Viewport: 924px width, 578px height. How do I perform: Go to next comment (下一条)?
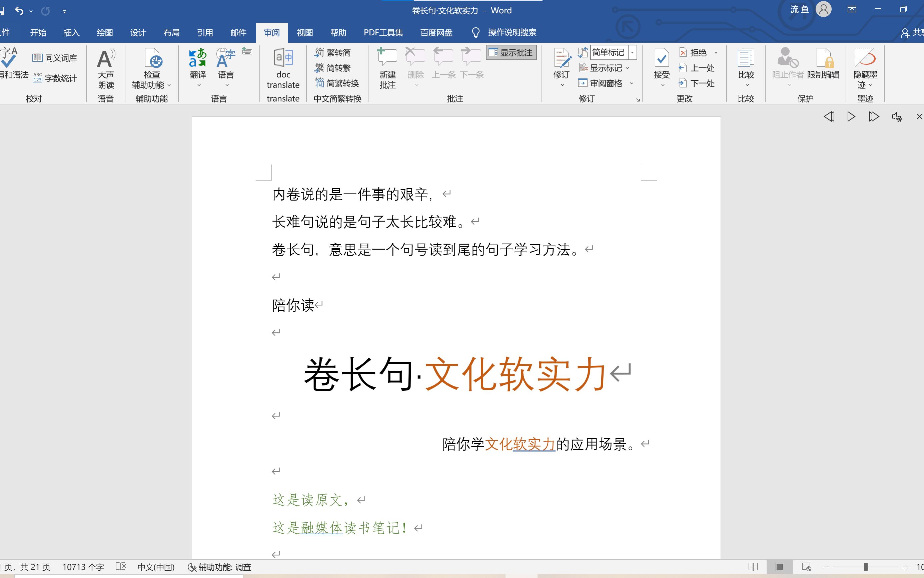[x=472, y=63]
